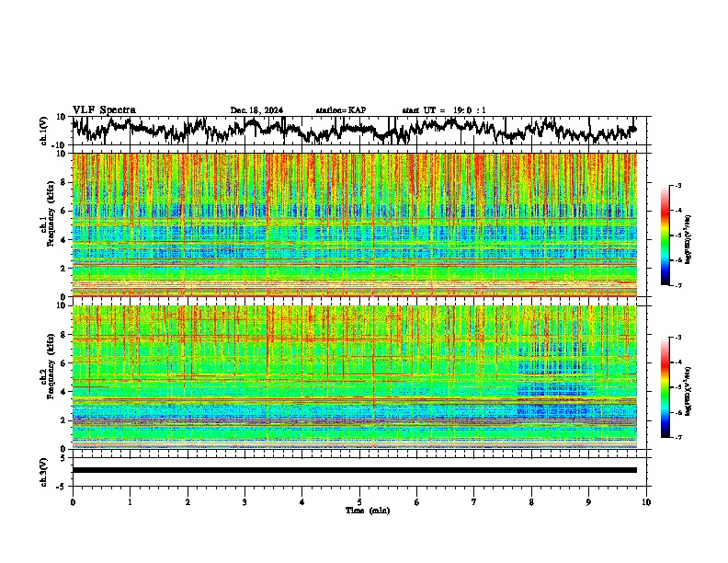Click the date "Dec. 18, 2024"
Viewport: 728px width, 563px height.
256,110
